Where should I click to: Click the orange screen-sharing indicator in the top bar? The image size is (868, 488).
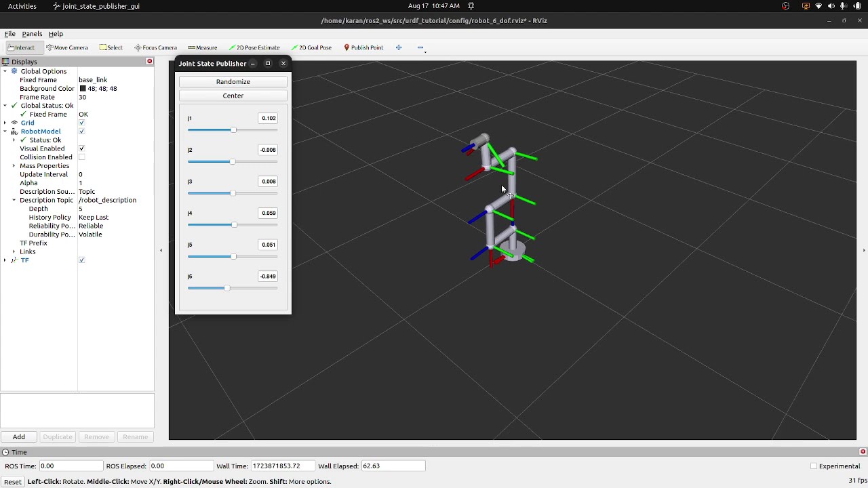(x=806, y=6)
